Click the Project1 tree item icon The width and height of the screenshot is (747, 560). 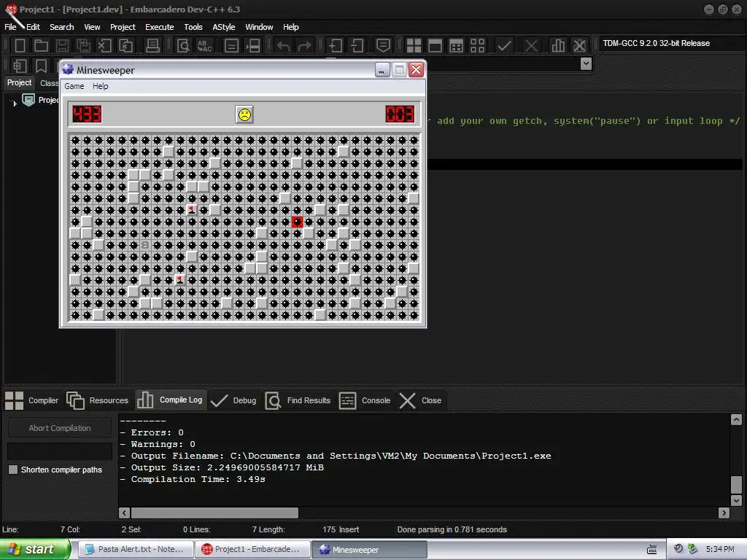point(28,99)
